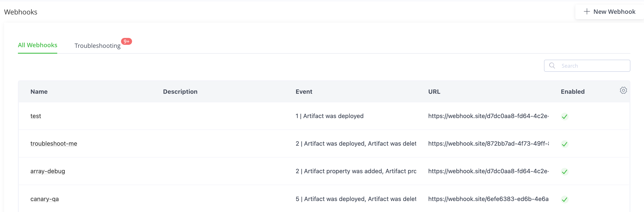The height and width of the screenshot is (212, 644).
Task: Click the Name column header
Action: [39, 92]
